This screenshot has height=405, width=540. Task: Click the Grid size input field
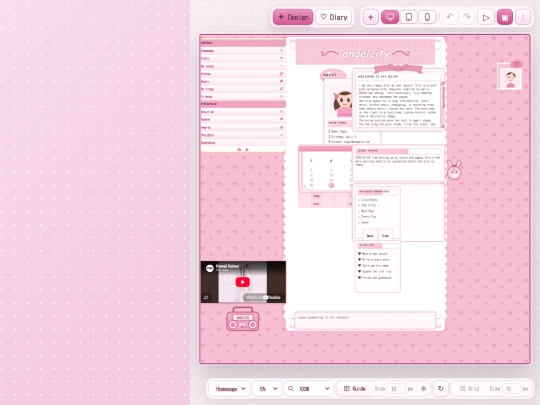(511, 389)
